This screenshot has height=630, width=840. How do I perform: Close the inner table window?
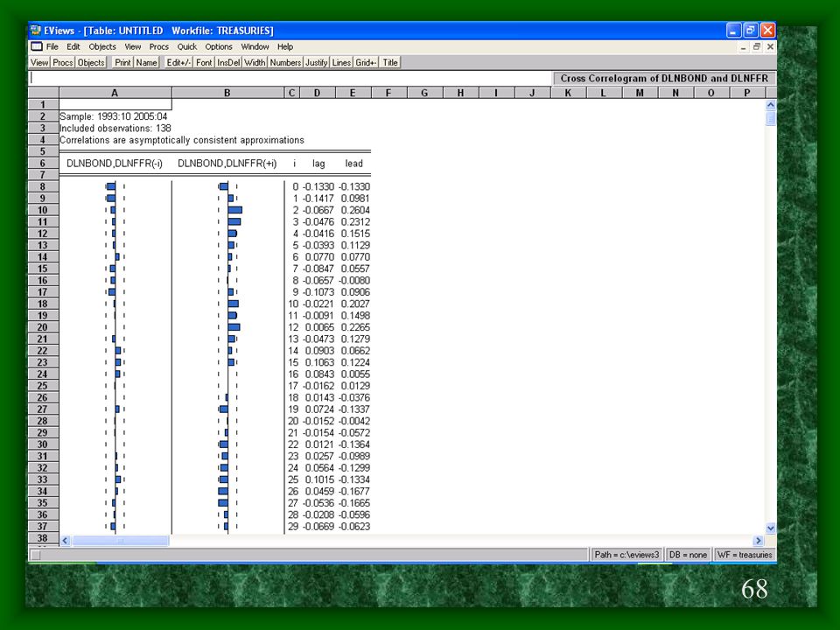[770, 47]
